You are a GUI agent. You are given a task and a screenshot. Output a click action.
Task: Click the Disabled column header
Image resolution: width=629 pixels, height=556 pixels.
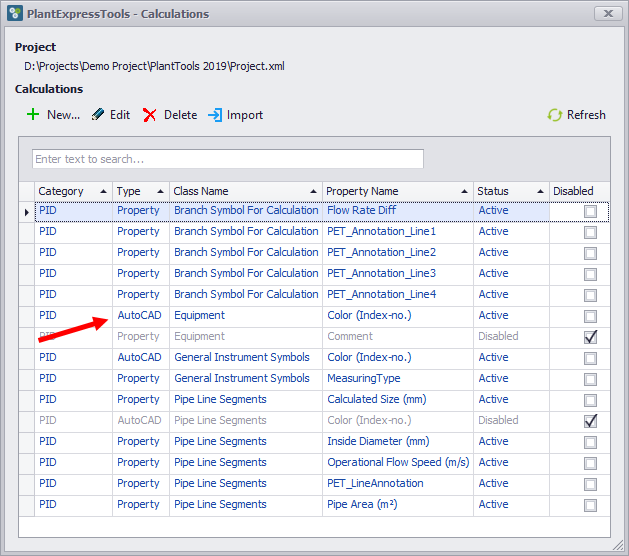(x=573, y=191)
